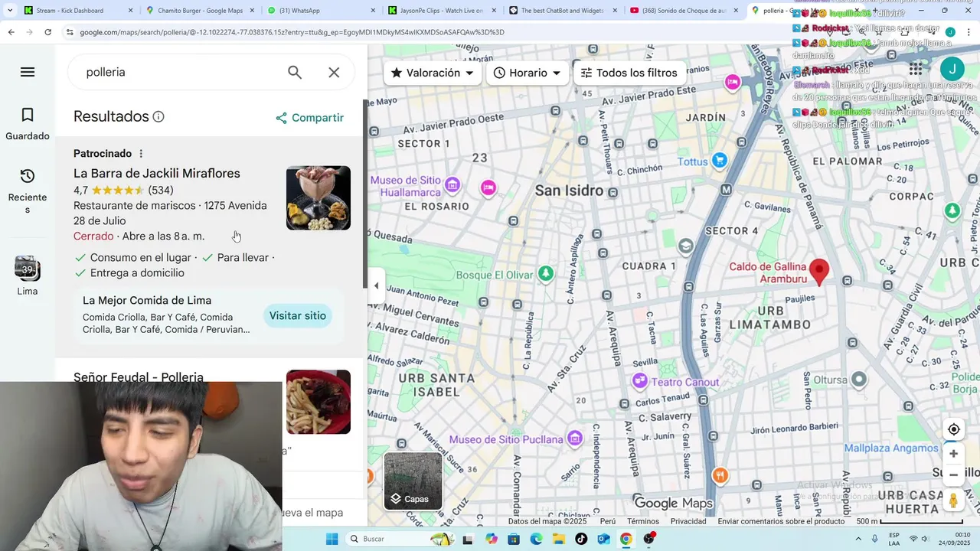Click the Privacidad footer link
Viewport: 980px width, 551px height.
click(688, 521)
